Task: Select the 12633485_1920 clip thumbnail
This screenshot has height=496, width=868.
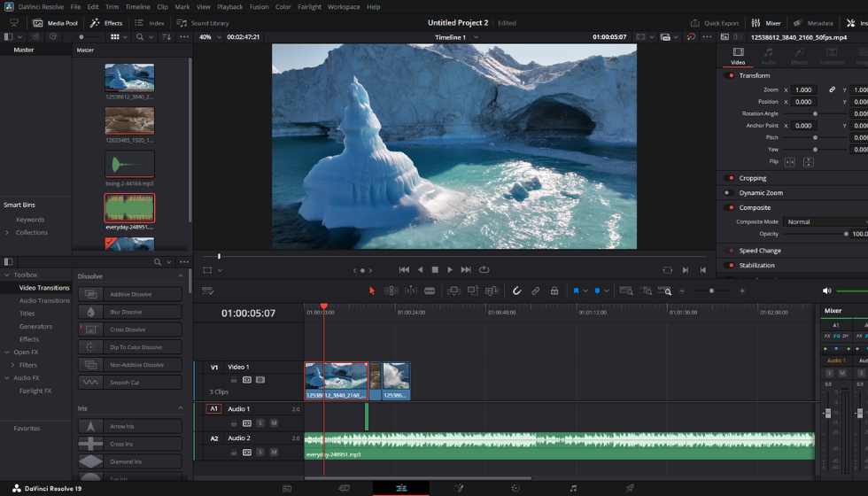Action: pos(129,120)
